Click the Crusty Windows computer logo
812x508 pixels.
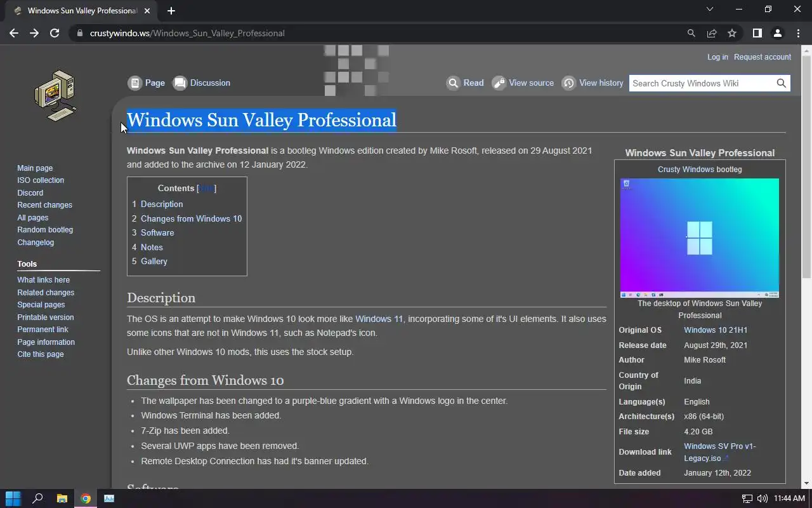click(56, 95)
